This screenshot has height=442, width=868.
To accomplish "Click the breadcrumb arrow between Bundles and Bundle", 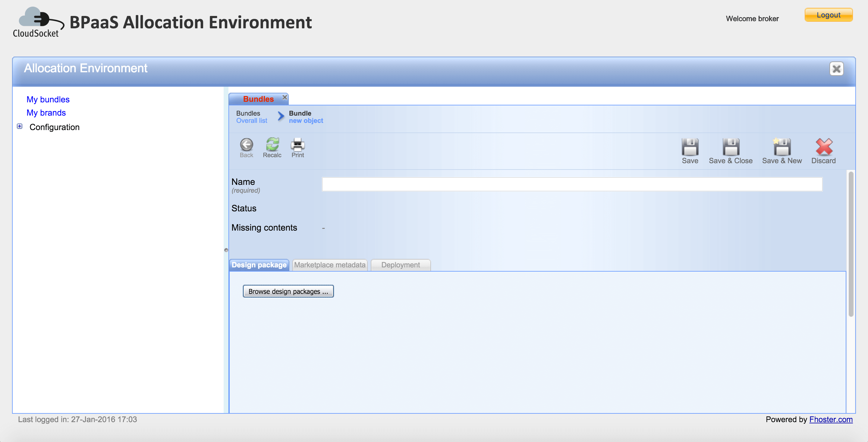I will pos(281,117).
